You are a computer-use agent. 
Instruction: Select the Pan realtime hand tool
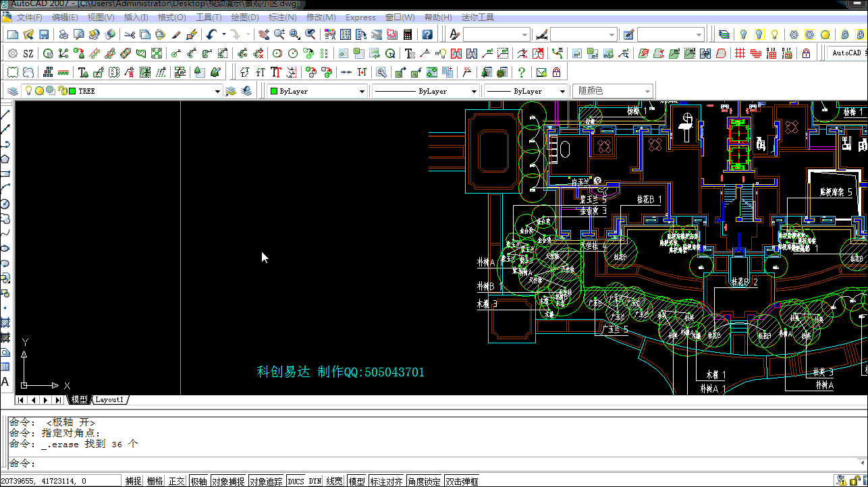pyautogui.click(x=263, y=34)
